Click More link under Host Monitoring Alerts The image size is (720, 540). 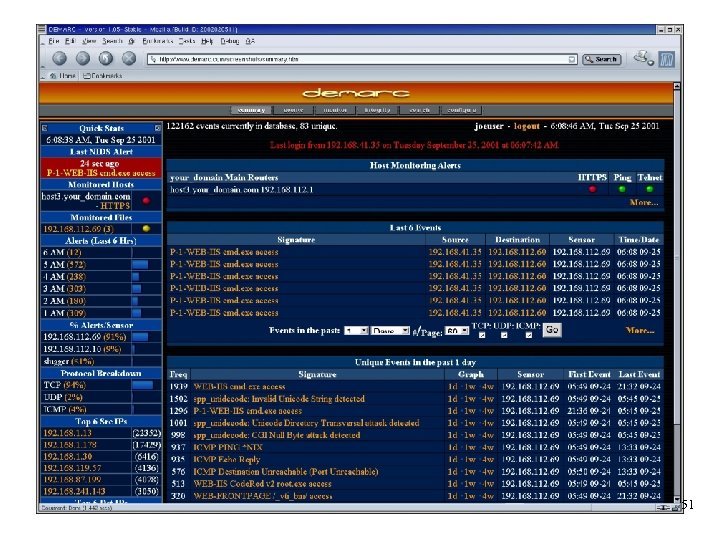pos(644,202)
